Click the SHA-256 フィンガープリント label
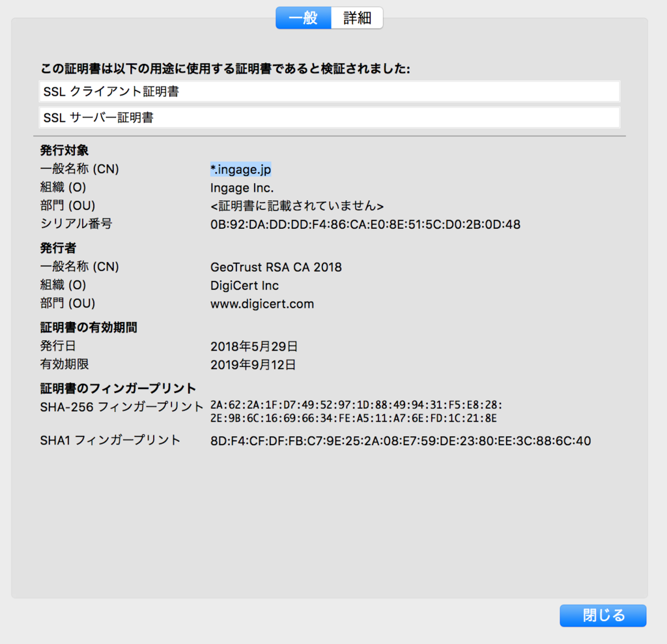667x644 pixels. click(x=122, y=407)
